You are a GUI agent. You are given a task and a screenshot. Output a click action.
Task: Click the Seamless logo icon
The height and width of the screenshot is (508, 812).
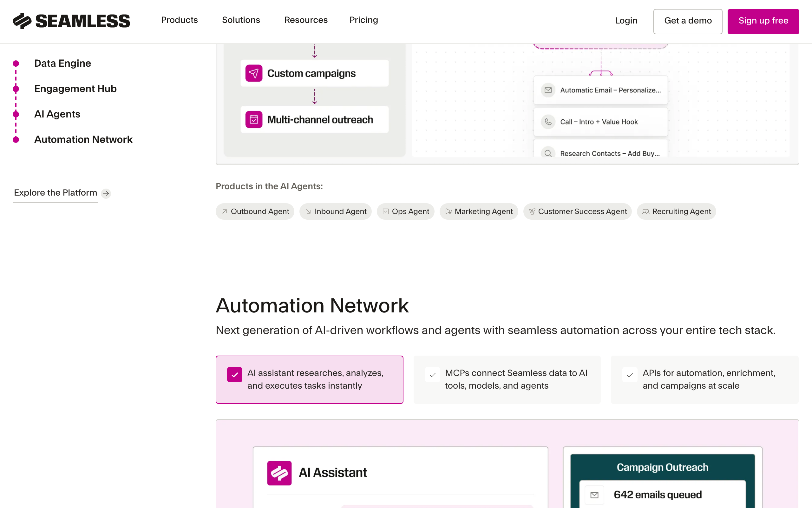[x=22, y=21]
